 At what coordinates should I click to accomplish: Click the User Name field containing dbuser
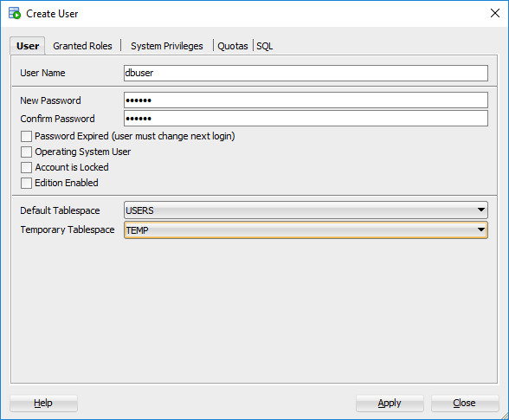point(306,73)
